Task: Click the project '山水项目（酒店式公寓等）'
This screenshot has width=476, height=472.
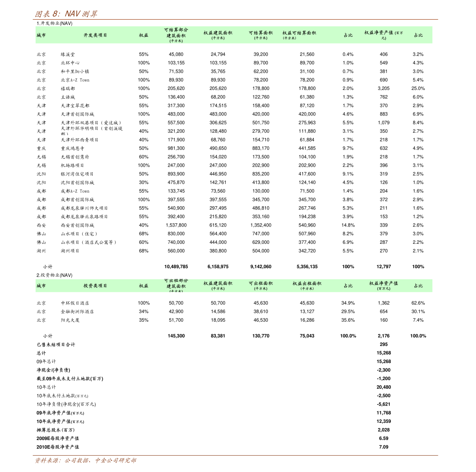Action: [x=88, y=242]
